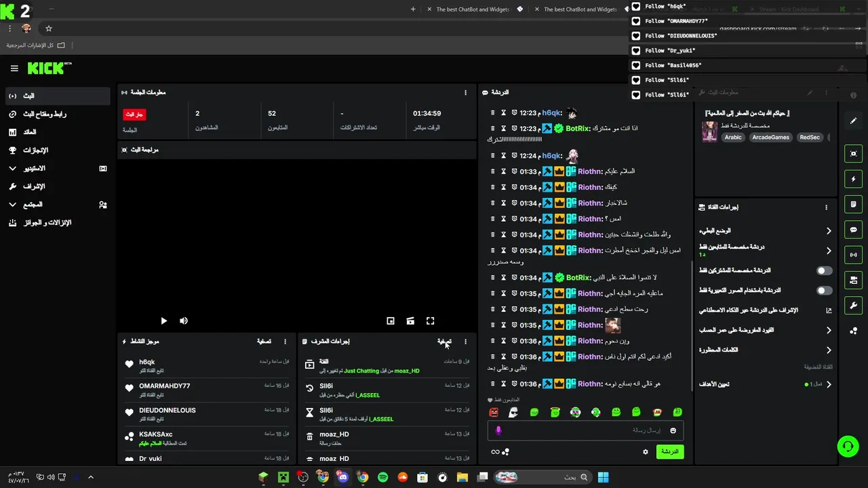This screenshot has height=488, width=868.
Task: Bookmark page with star icon
Action: click(x=49, y=28)
